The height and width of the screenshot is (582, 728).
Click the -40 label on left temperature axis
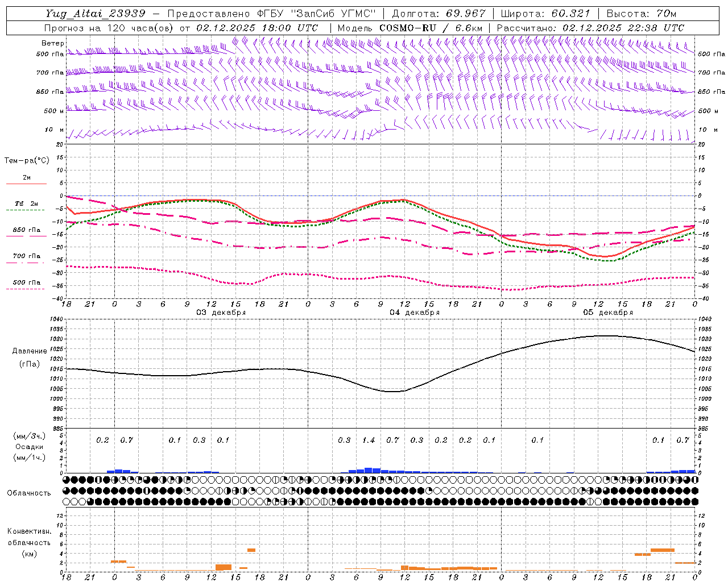coord(59,299)
